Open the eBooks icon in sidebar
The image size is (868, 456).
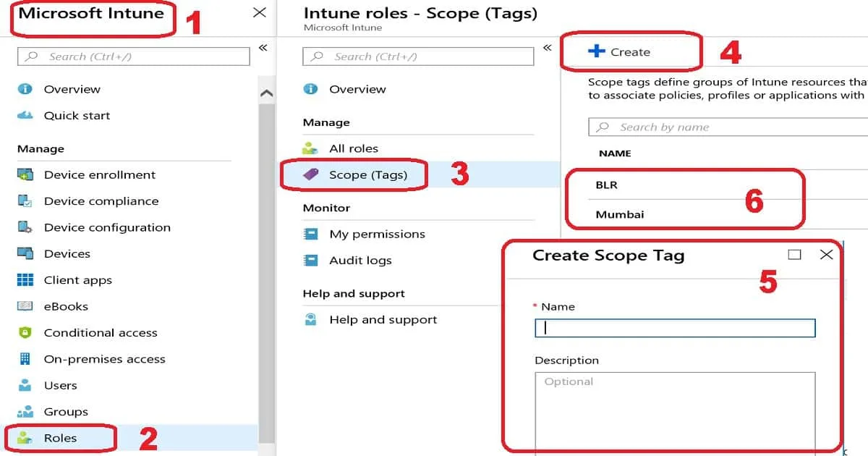click(x=25, y=306)
